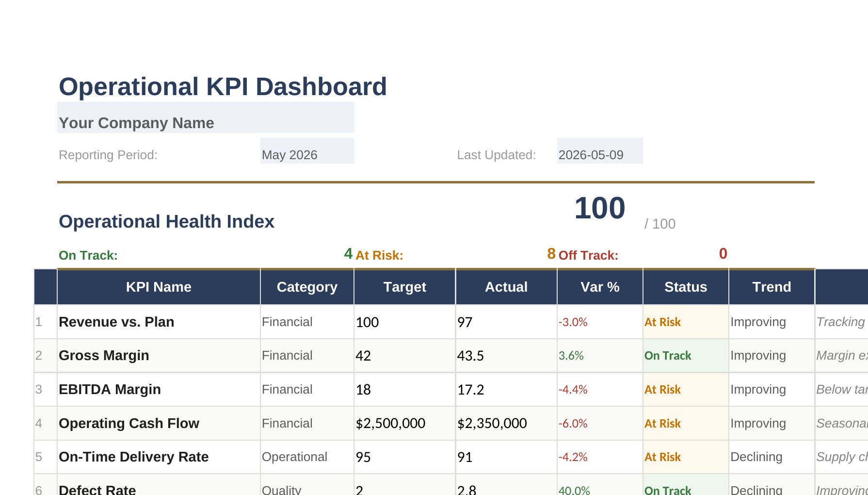Select the Trend column header

click(x=772, y=287)
